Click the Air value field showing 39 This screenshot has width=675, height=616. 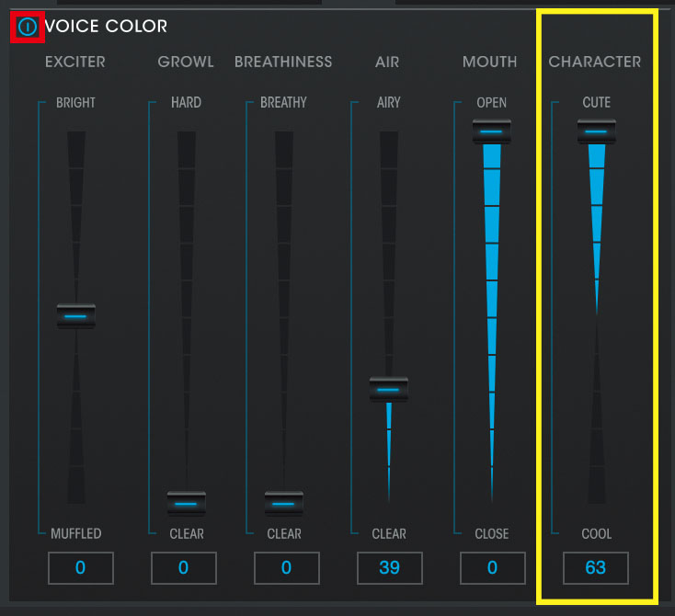[390, 568]
